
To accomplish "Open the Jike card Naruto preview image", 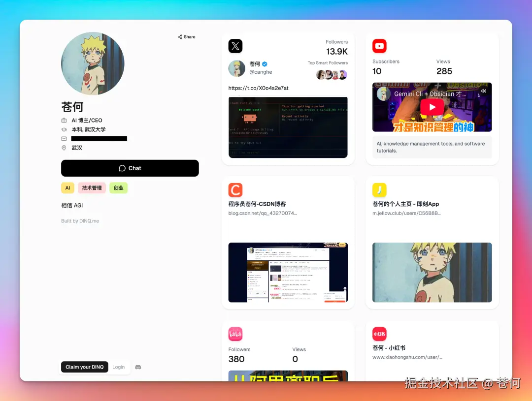I will coord(432,273).
